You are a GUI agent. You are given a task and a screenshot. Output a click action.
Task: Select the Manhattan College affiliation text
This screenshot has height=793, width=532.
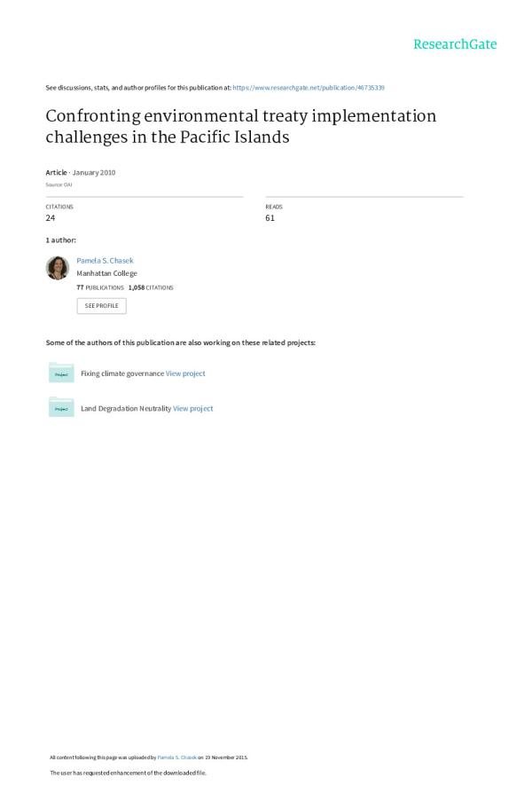point(106,274)
